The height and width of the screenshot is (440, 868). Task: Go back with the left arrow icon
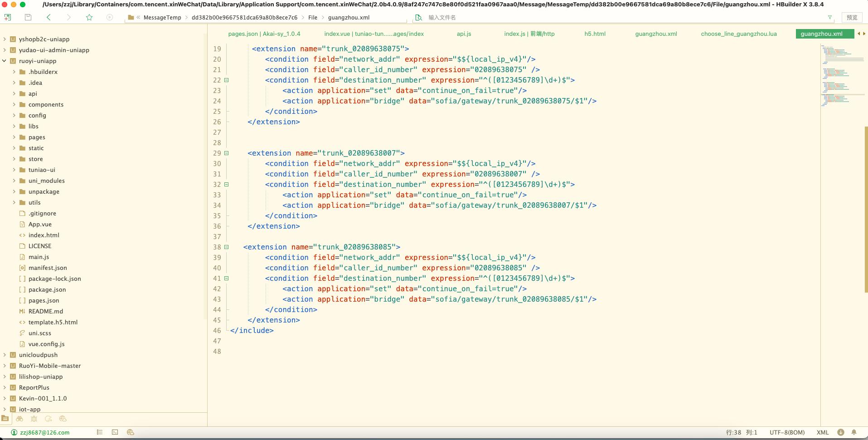click(48, 17)
